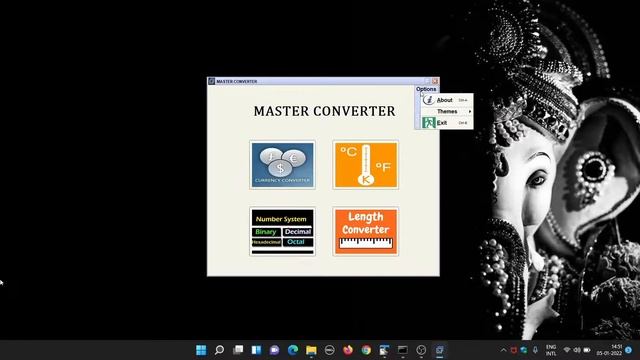Open the Options menu
The height and width of the screenshot is (360, 640).
coord(426,89)
